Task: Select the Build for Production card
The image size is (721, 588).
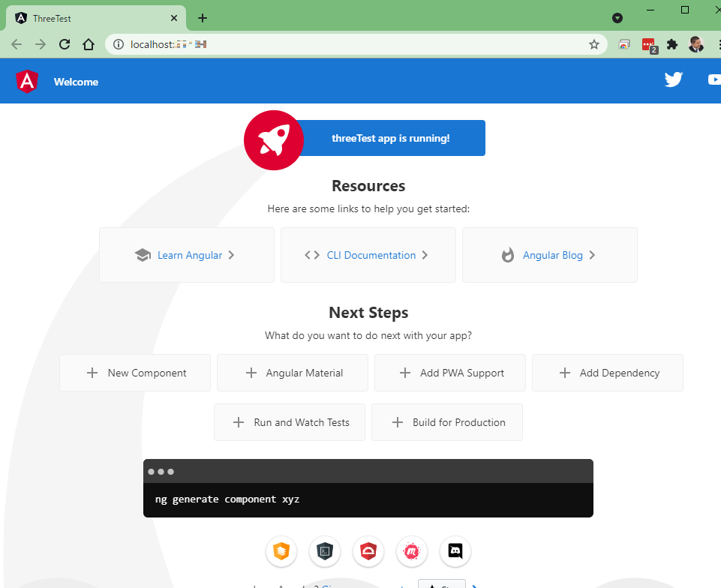Action: pyautogui.click(x=447, y=422)
